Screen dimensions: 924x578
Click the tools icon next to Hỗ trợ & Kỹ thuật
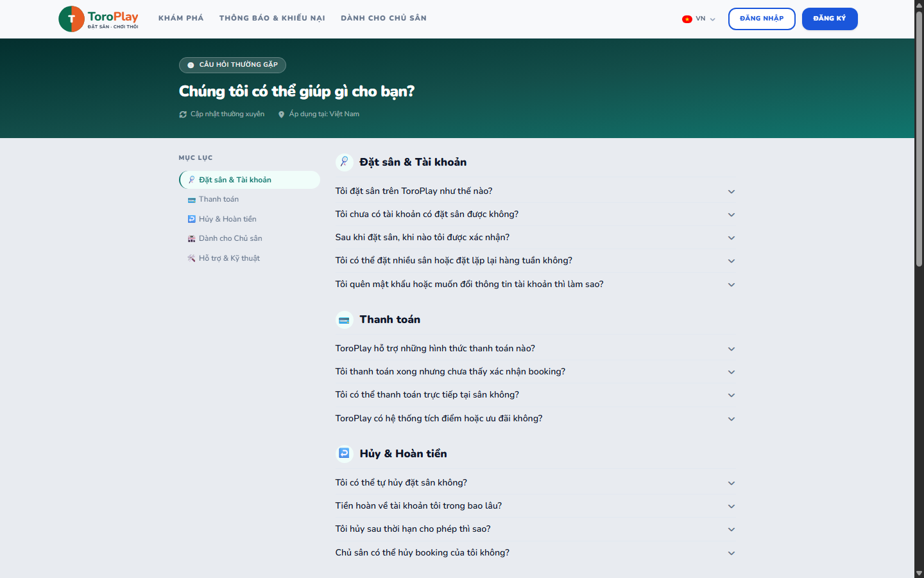click(x=191, y=258)
